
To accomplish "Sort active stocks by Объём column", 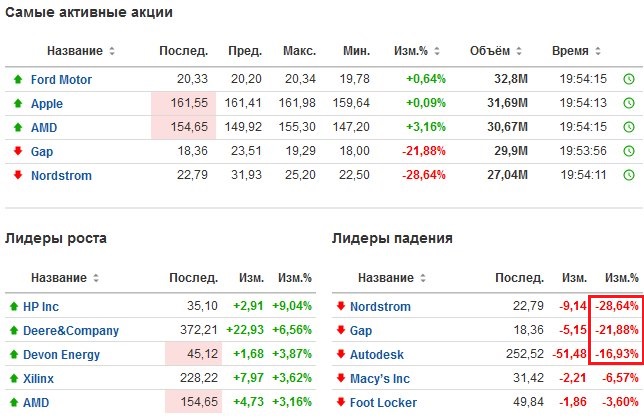I will (519, 51).
